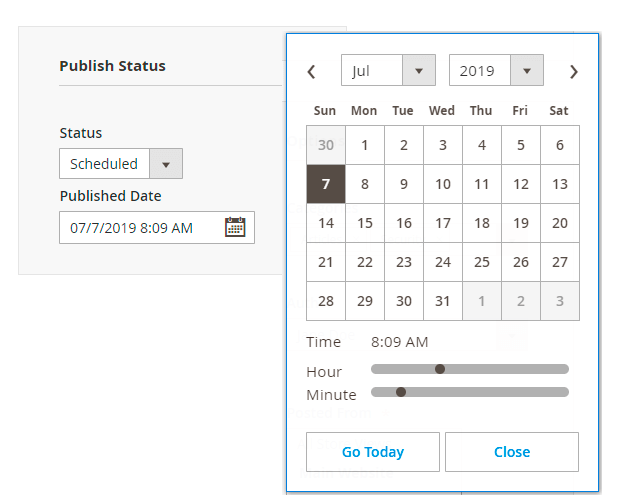Open the Scheduled status dropdown

point(121,164)
